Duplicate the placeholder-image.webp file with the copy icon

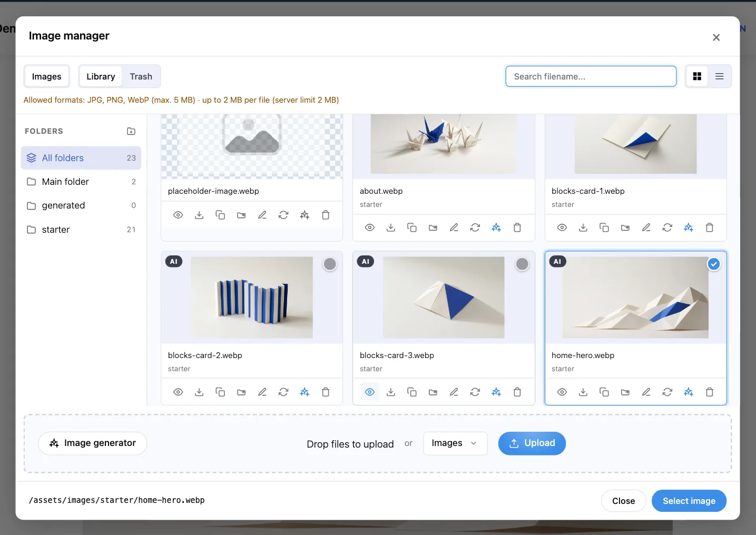click(220, 215)
